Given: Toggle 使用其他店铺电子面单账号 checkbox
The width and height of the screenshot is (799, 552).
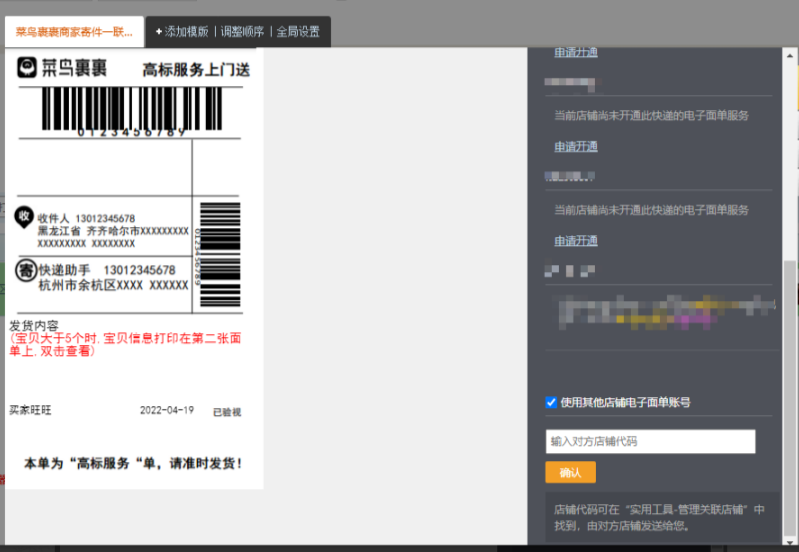Looking at the screenshot, I should pos(551,402).
